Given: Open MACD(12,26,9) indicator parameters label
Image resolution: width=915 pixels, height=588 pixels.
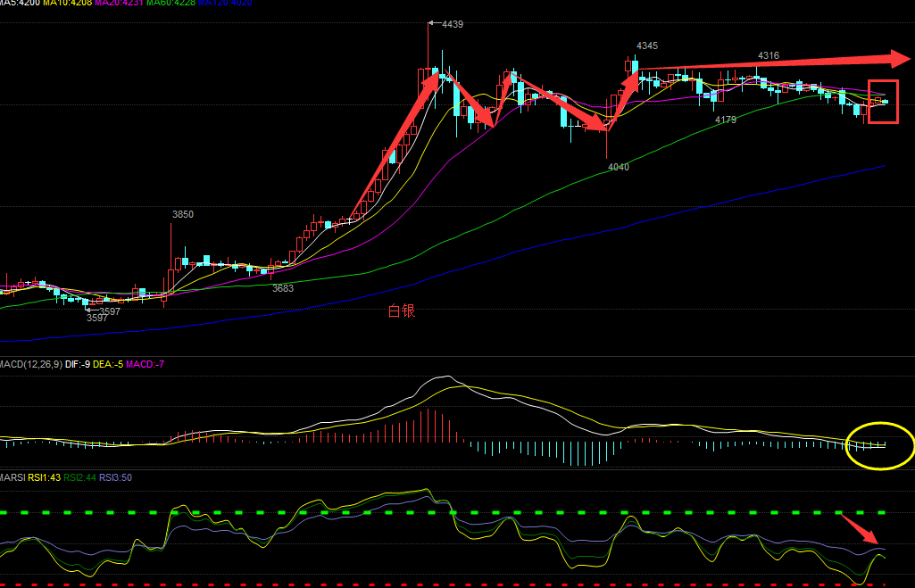Looking at the screenshot, I should coord(30,364).
